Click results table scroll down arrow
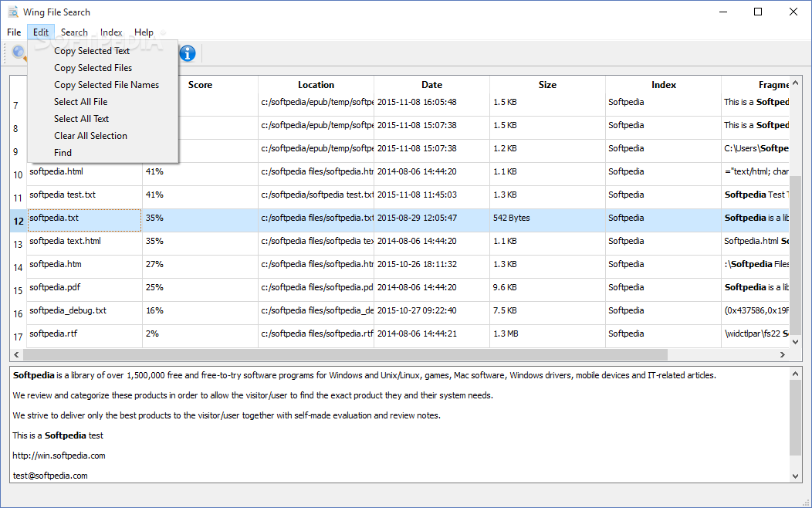The width and height of the screenshot is (812, 508). [796, 342]
